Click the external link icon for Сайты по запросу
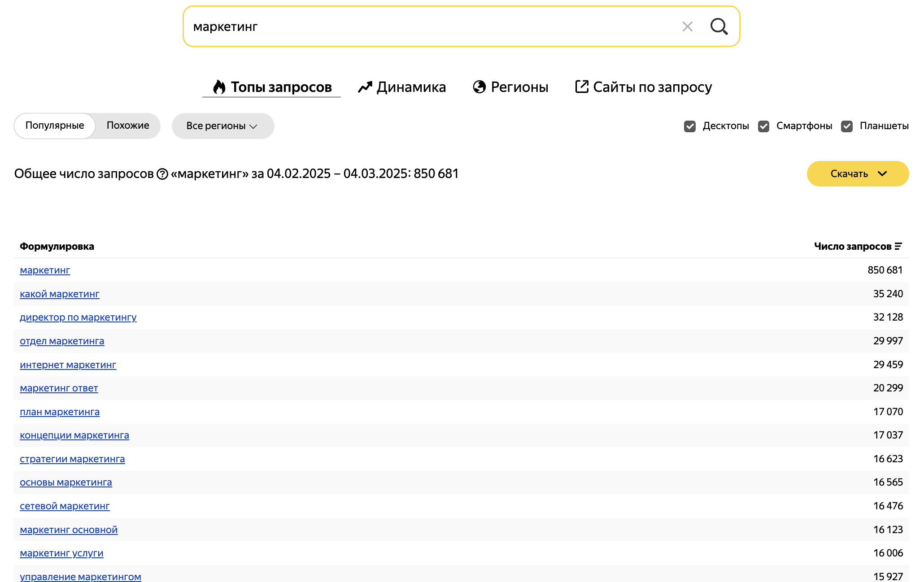 pyautogui.click(x=581, y=87)
